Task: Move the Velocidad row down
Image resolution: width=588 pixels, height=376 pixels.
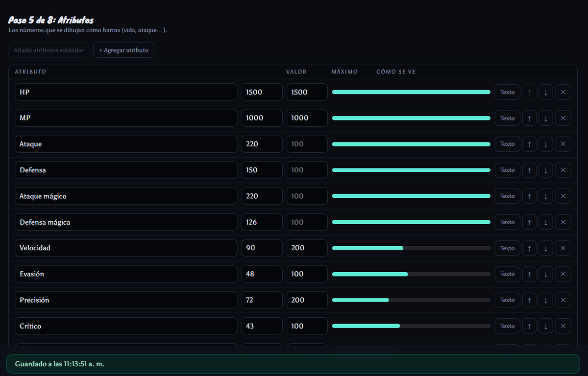Action: 546,248
